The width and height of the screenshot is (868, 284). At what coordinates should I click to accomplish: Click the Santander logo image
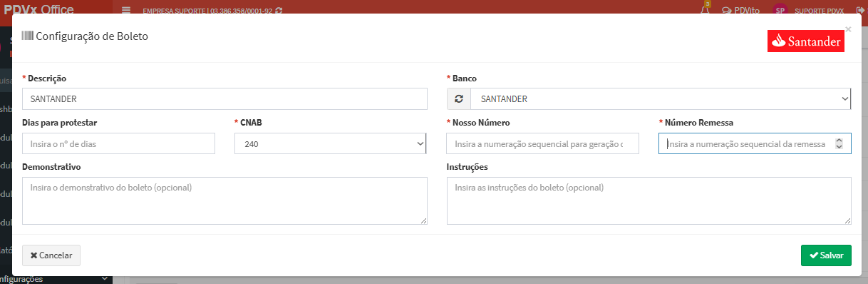click(805, 41)
